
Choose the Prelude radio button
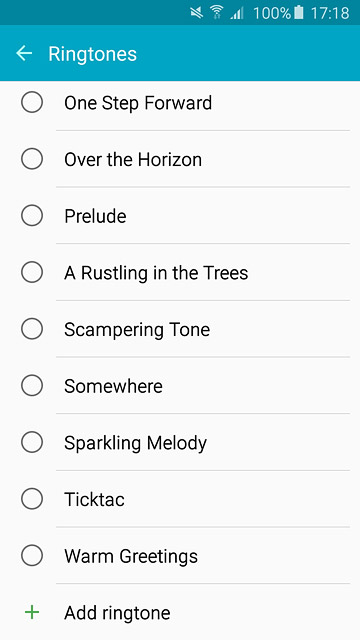[x=32, y=216]
